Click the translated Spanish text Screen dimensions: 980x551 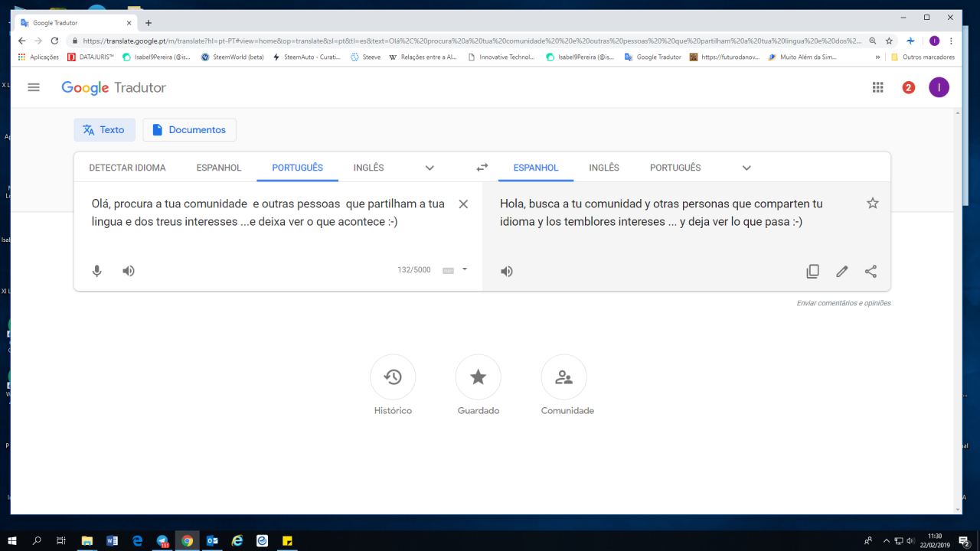pyautogui.click(x=661, y=214)
